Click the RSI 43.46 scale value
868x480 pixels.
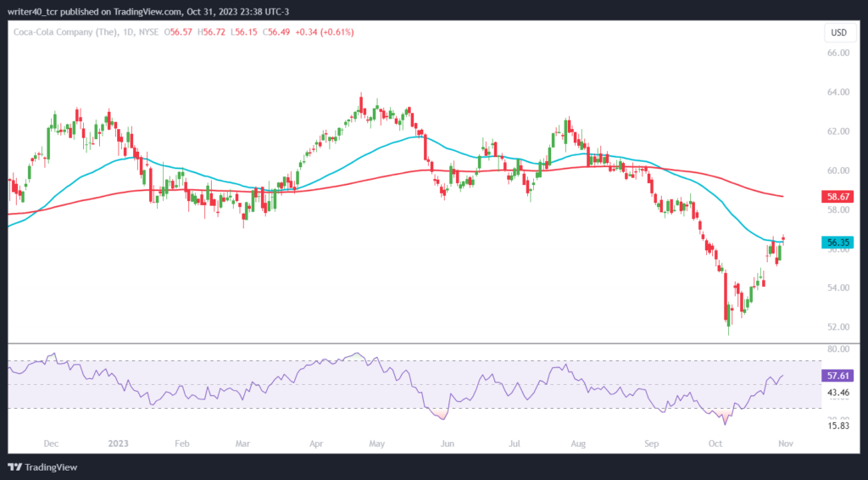(x=838, y=393)
